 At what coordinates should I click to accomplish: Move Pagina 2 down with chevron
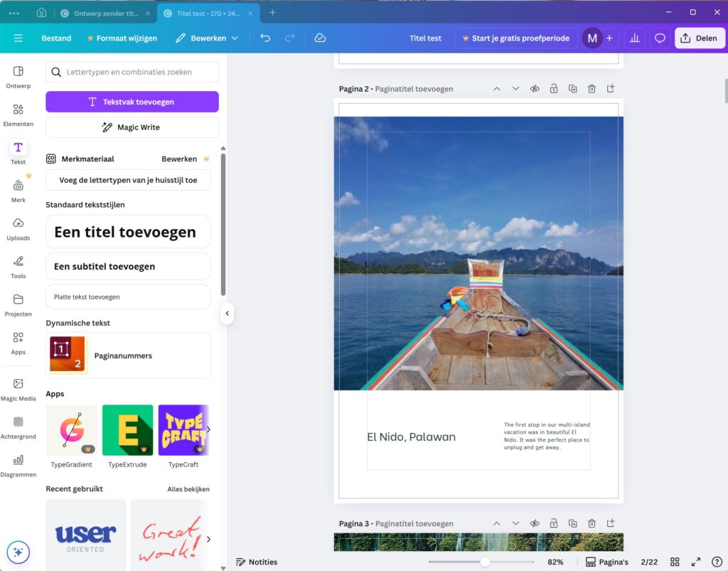515,89
